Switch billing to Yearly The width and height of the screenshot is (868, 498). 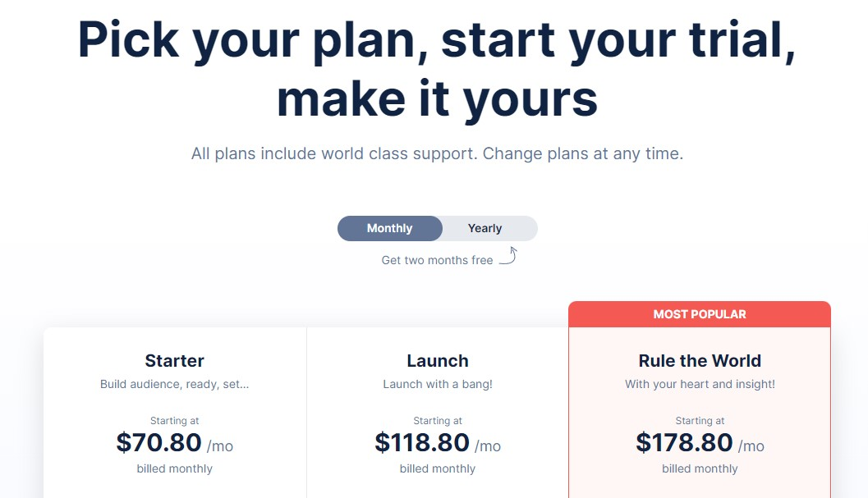485,229
